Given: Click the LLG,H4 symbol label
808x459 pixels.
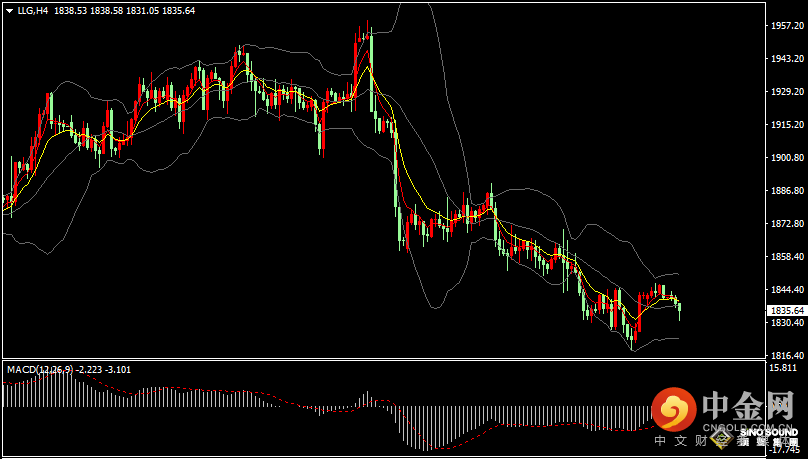Looking at the screenshot, I should (x=34, y=10).
